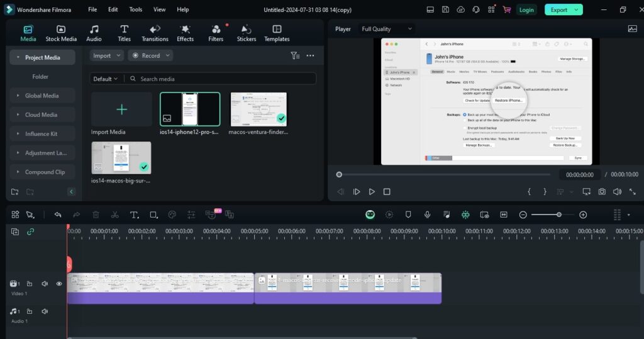Click the new folder icon

click(x=15, y=192)
